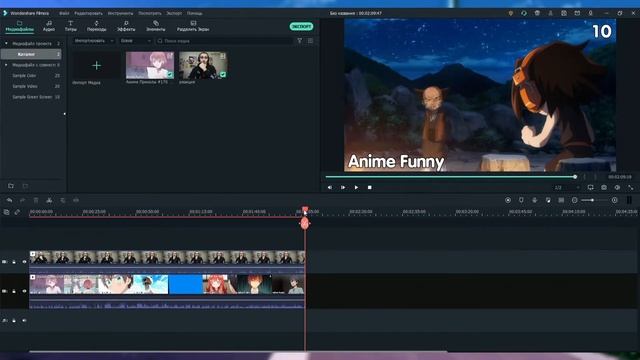
Task: Click the lightbulb icon in the title bar
Action: coord(511,13)
